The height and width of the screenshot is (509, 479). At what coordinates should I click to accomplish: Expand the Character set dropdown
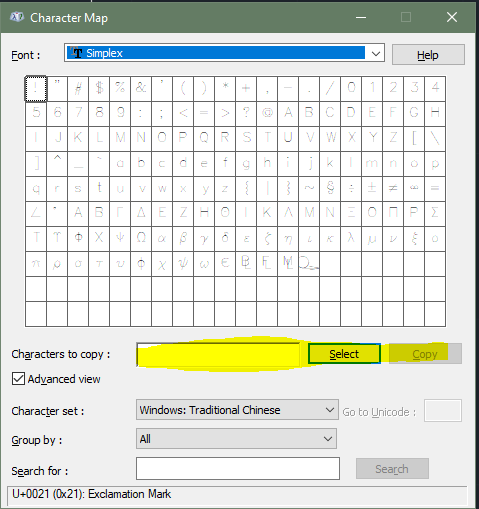click(237, 410)
